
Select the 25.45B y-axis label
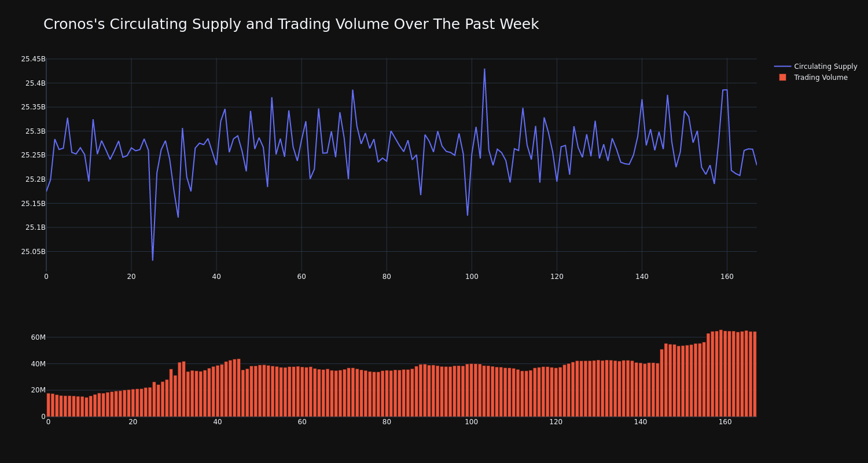(x=33, y=59)
